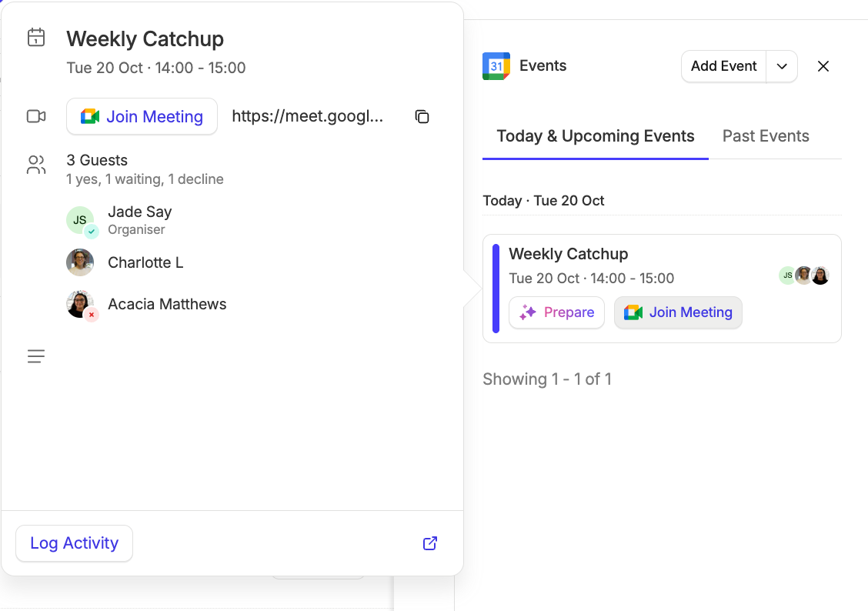Click Charlotte L's profile photo

[80, 262]
